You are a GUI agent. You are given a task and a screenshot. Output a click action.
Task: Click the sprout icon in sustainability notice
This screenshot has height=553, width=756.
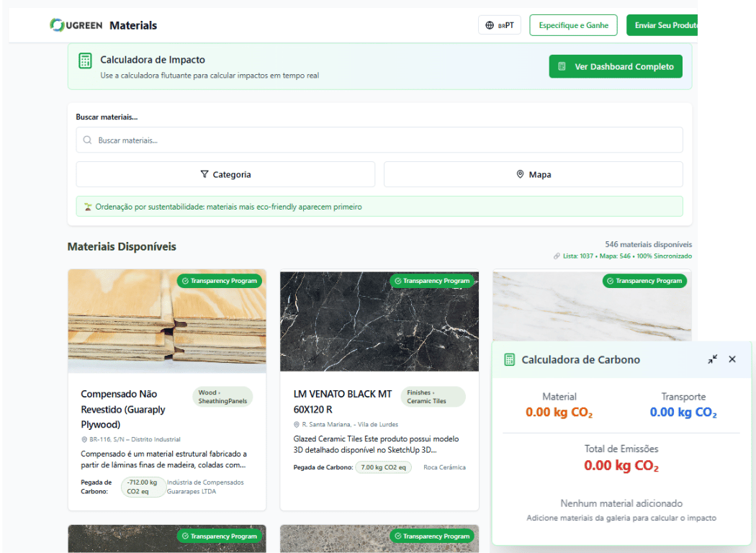[88, 207]
